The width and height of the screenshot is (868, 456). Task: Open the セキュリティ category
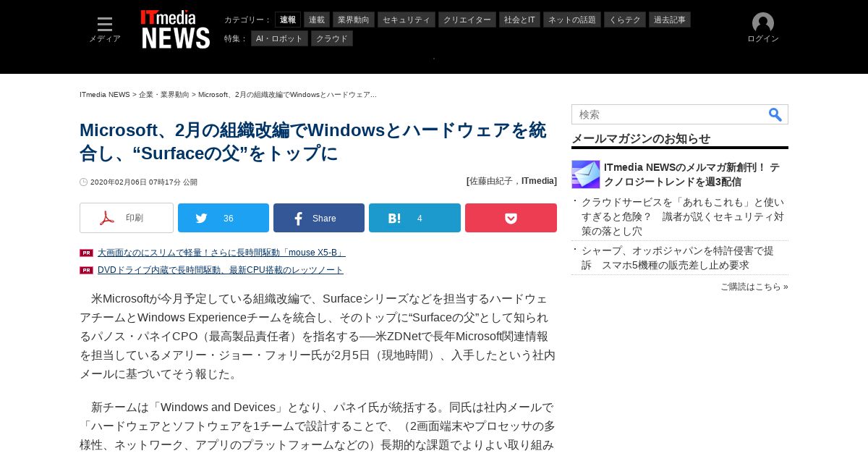point(407,20)
